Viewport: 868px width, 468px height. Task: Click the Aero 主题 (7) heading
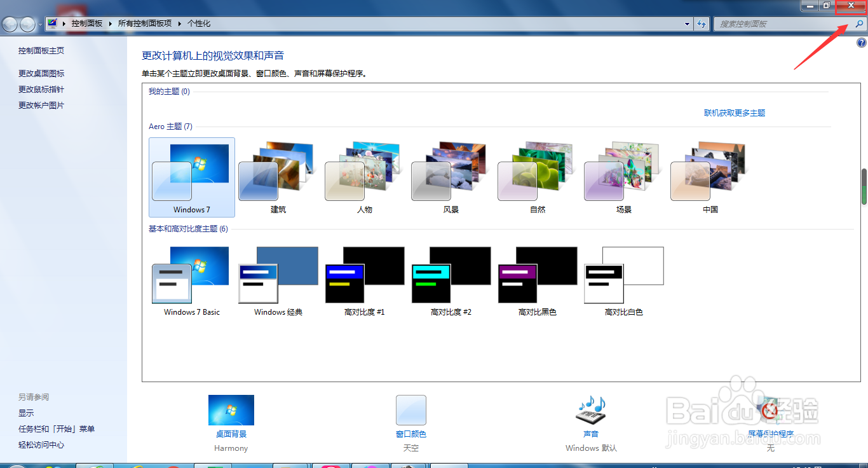pos(170,127)
